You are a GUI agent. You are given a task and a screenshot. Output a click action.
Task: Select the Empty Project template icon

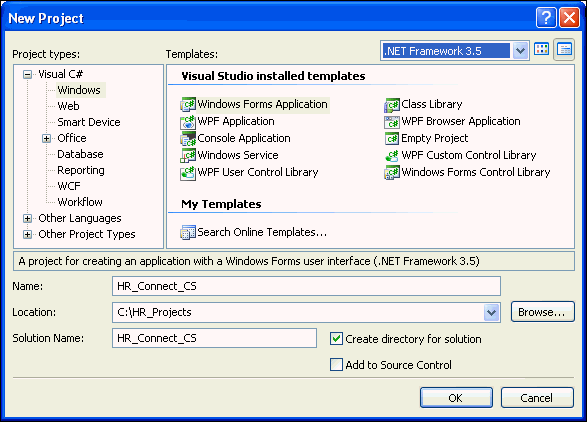(x=392, y=139)
